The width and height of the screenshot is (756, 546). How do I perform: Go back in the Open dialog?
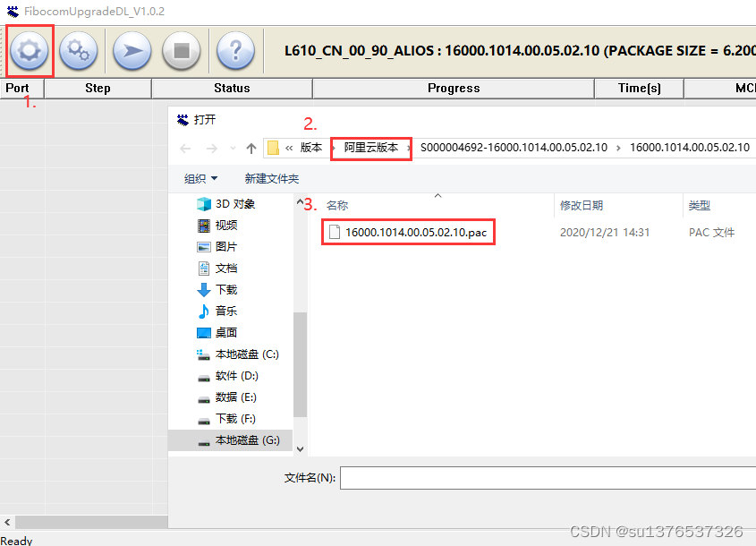pyautogui.click(x=185, y=148)
